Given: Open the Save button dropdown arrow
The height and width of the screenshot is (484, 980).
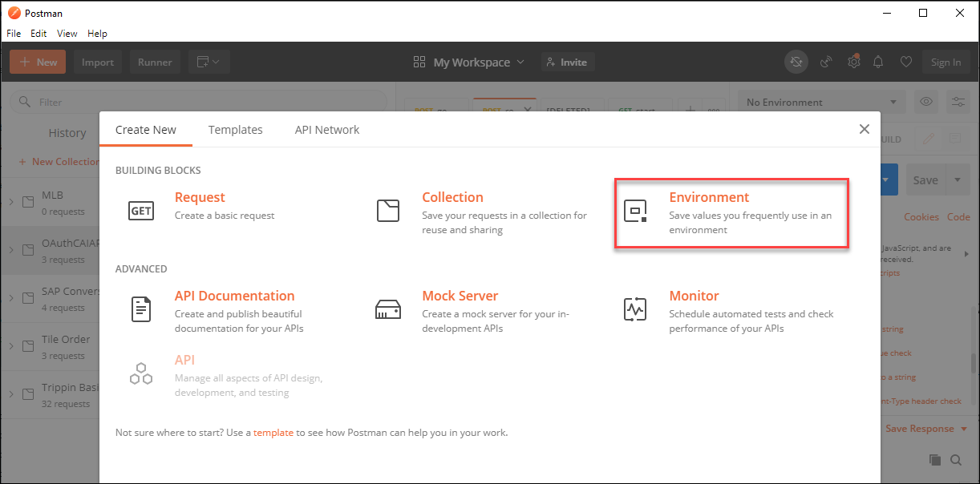Looking at the screenshot, I should pyautogui.click(x=958, y=180).
